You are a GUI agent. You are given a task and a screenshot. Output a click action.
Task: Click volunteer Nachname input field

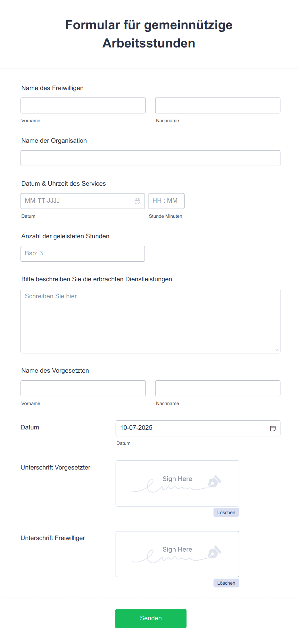[x=218, y=106]
